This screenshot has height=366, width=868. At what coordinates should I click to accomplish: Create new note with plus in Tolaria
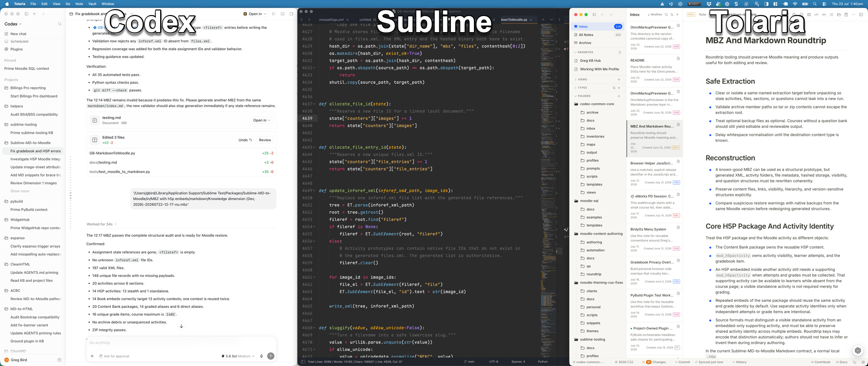677,14
